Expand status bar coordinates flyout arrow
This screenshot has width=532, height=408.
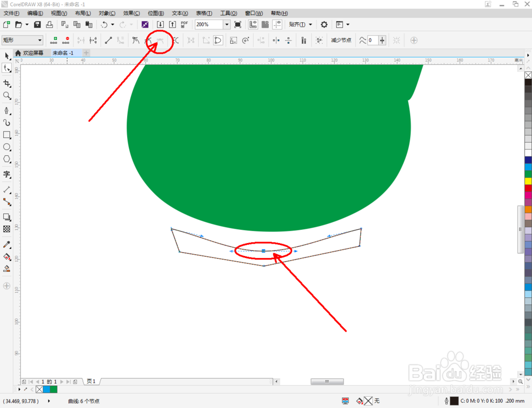[49, 401]
